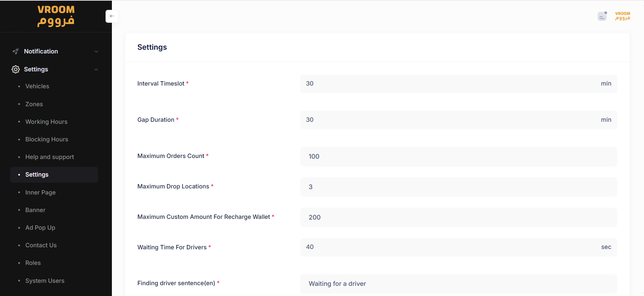Screen dimensions: 644x296
Task: Click the min unit in Interval Timeslot
Action: [x=606, y=84]
